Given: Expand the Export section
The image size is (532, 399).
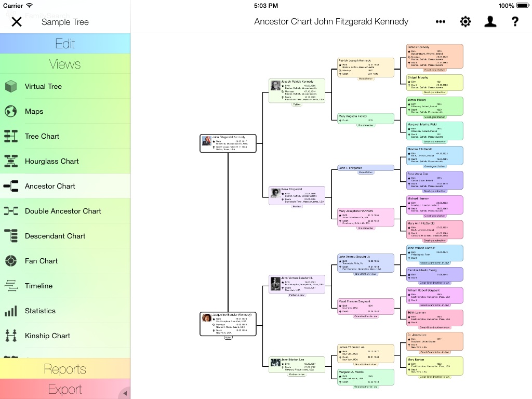Looking at the screenshot, I should coord(65,389).
